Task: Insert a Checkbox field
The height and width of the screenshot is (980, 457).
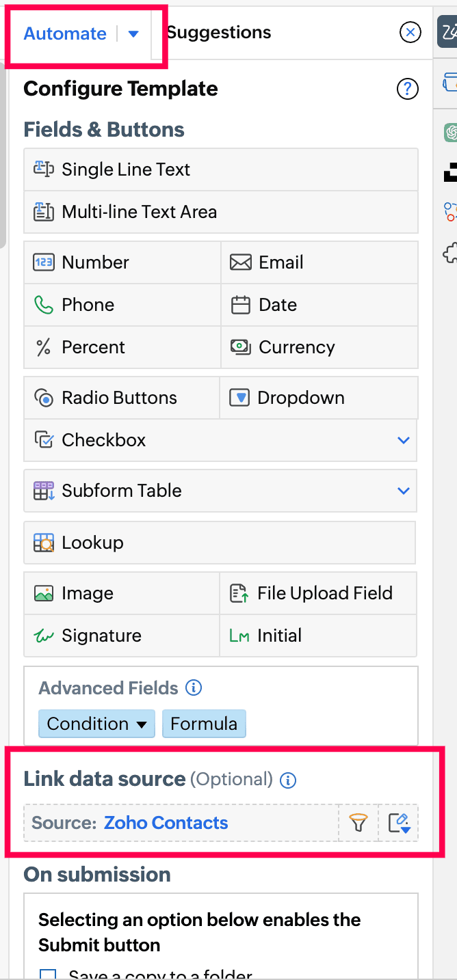Action: [104, 440]
